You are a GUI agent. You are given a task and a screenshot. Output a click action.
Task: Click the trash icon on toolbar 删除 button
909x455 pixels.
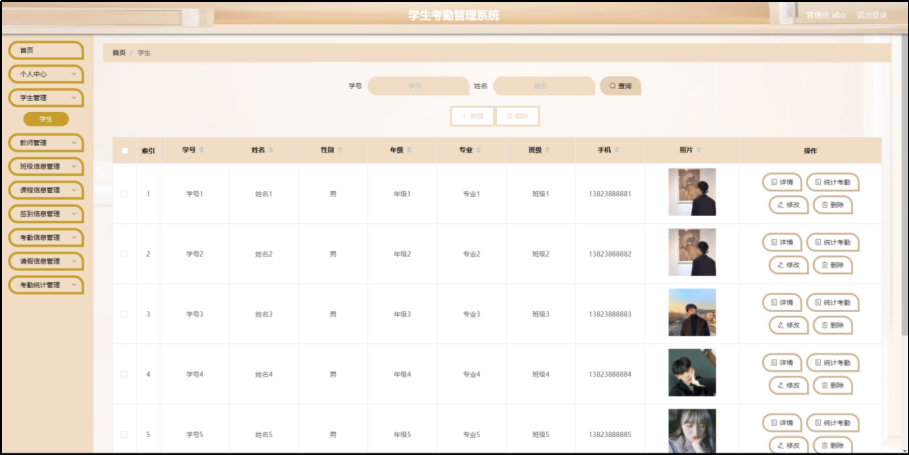[510, 117]
